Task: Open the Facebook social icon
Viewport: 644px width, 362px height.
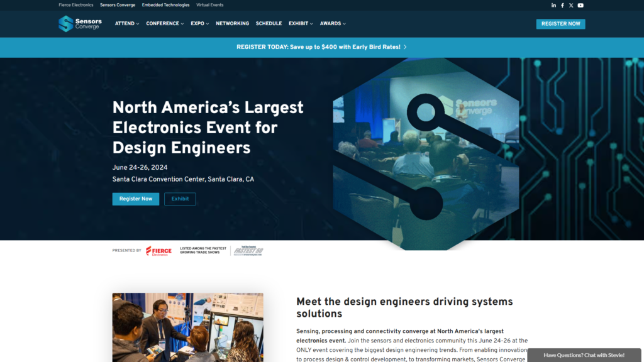Action: tap(562, 5)
